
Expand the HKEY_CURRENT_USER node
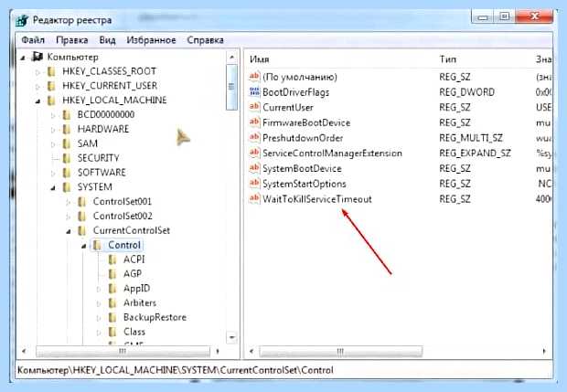click(x=37, y=86)
